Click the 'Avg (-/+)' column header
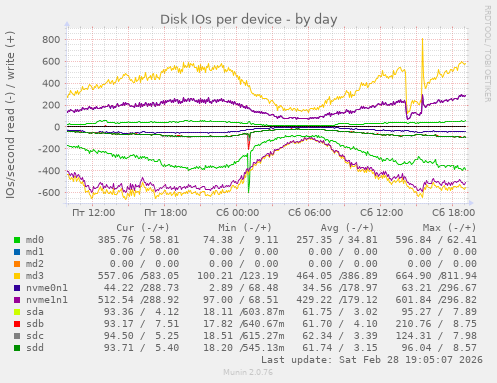497x383 pixels. [x=347, y=228]
